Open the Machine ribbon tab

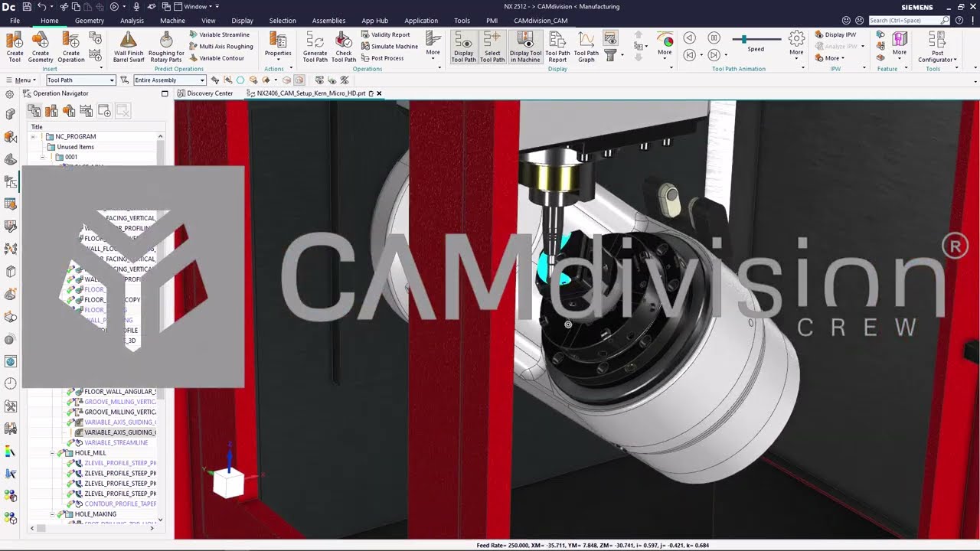tap(172, 21)
